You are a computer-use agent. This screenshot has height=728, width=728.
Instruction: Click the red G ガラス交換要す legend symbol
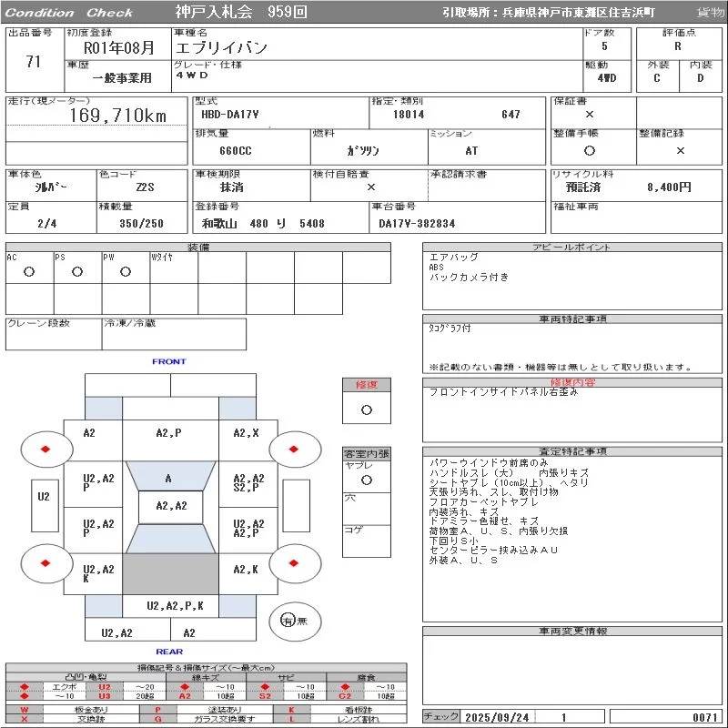[x=158, y=719]
